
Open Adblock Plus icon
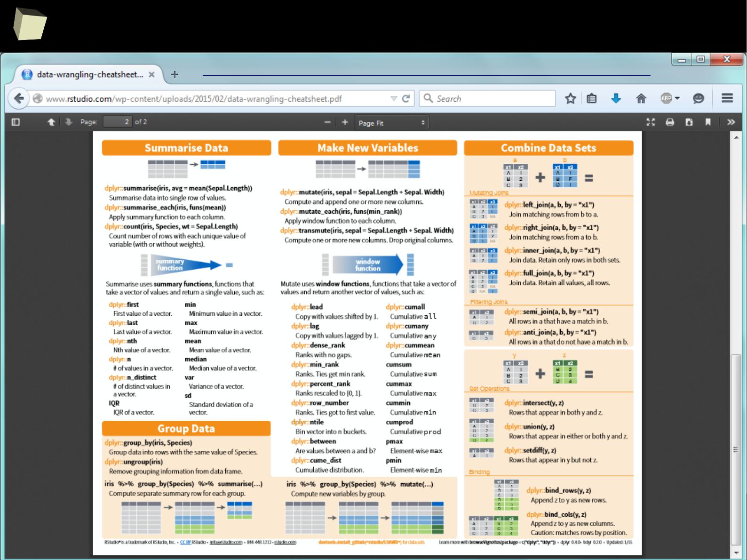click(666, 98)
